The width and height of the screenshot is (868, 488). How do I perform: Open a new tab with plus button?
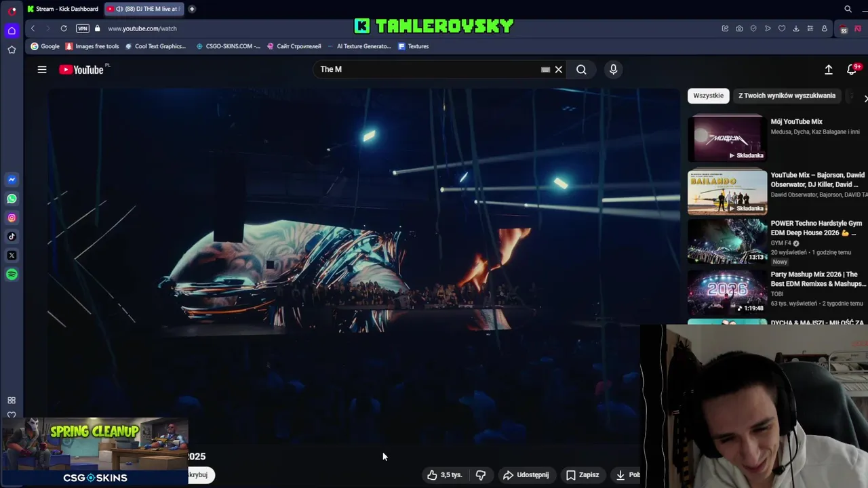[x=192, y=9]
